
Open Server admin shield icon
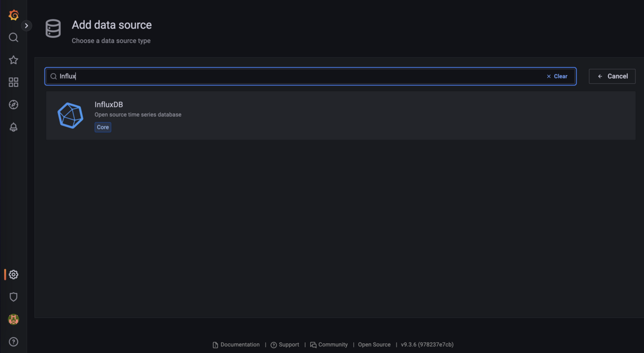(x=13, y=297)
